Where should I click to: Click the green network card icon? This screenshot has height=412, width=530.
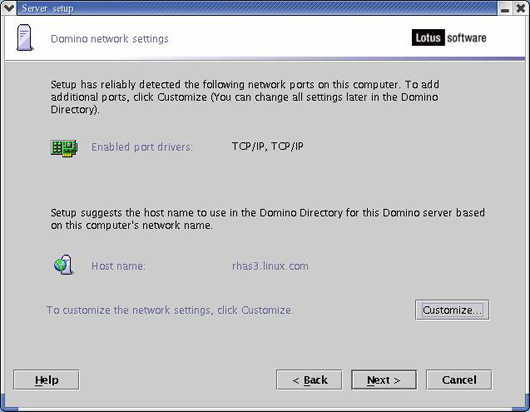click(x=64, y=148)
